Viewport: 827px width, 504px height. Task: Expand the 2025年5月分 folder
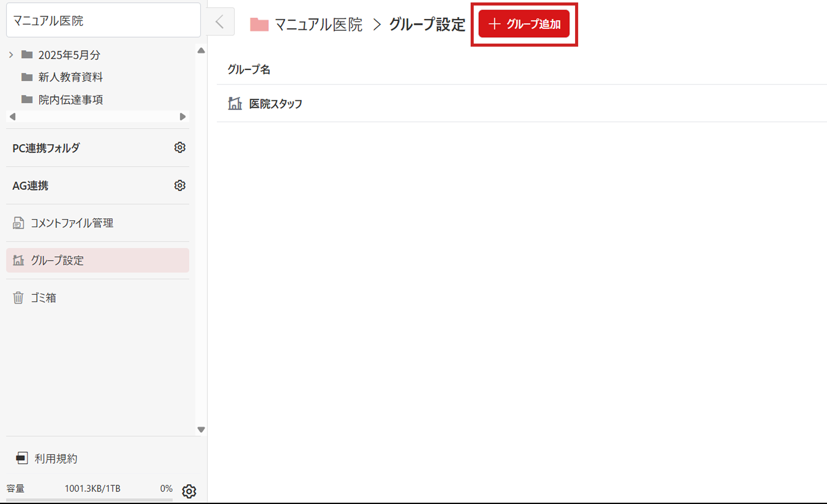(11, 55)
